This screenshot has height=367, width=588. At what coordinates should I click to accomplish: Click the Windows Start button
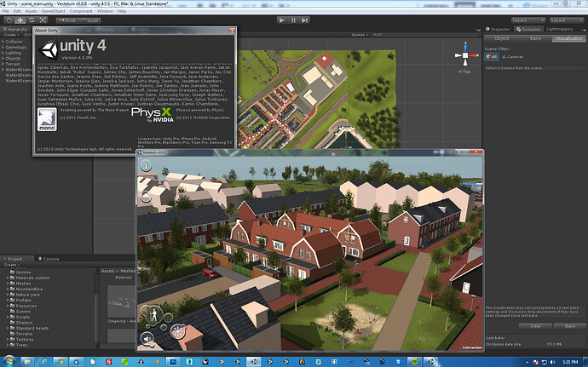pos(9,361)
